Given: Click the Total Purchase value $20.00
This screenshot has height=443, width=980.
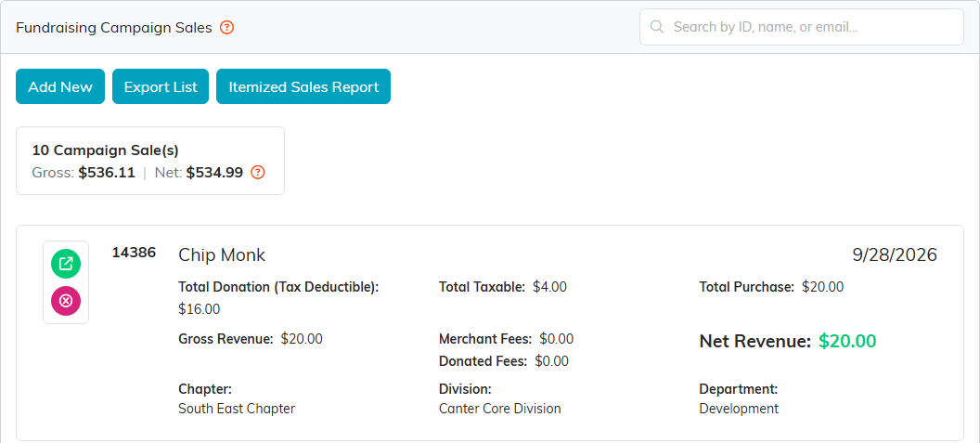Looking at the screenshot, I should (x=822, y=287).
